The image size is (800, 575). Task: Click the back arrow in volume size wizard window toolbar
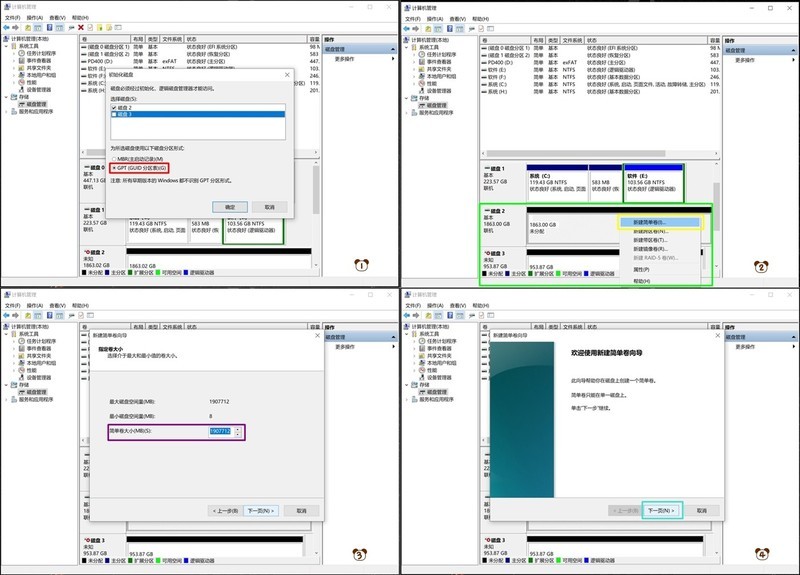pos(6,315)
